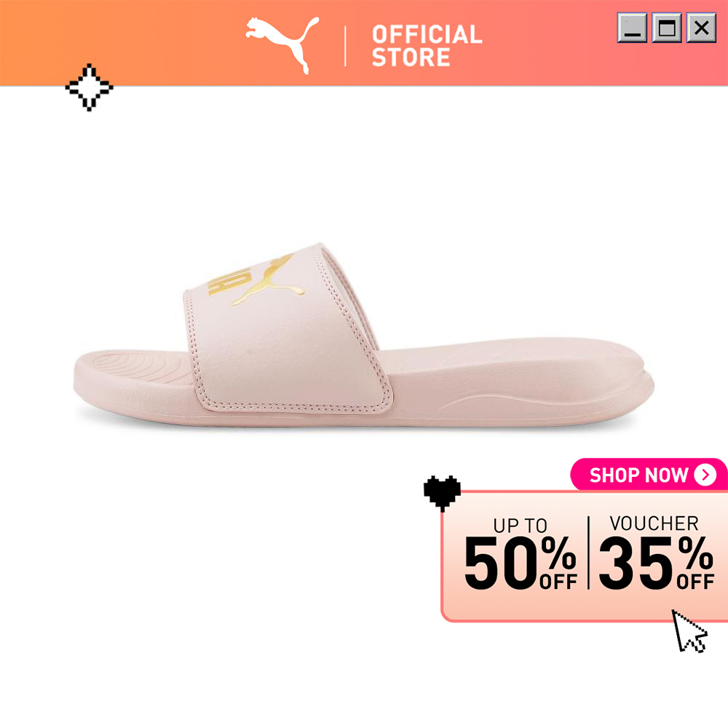The width and height of the screenshot is (728, 728).
Task: Select the OFFICIAL STORE header text
Action: [x=427, y=46]
